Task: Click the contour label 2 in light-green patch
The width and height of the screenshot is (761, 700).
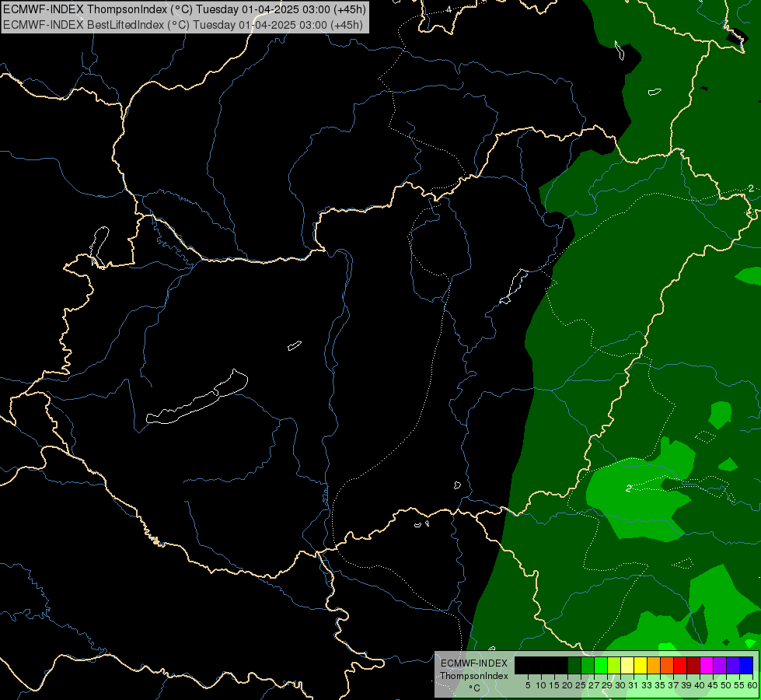Action: coord(629,488)
